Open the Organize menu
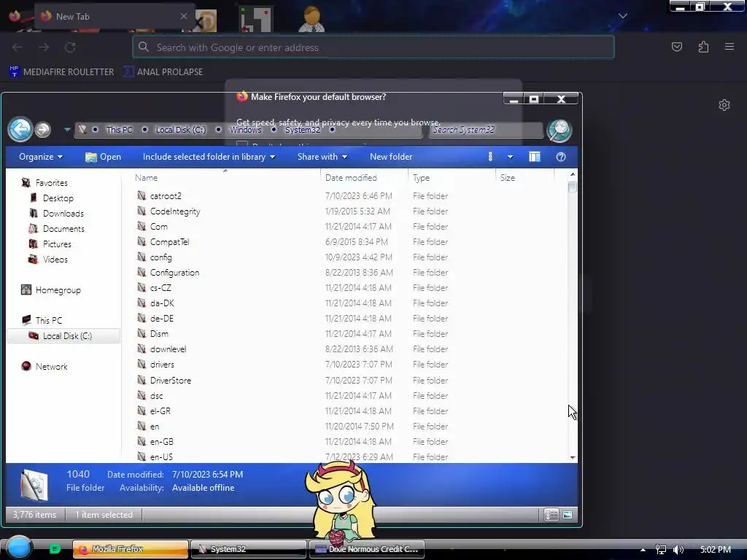 coord(41,157)
